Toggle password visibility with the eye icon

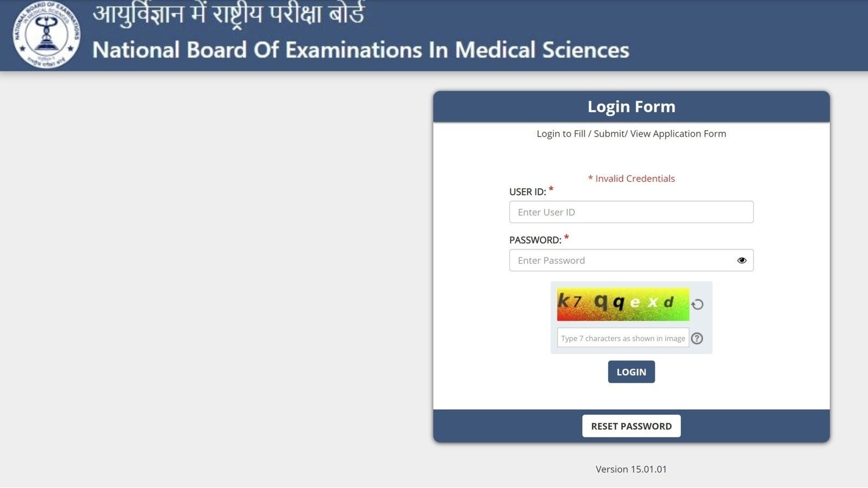pos(742,260)
